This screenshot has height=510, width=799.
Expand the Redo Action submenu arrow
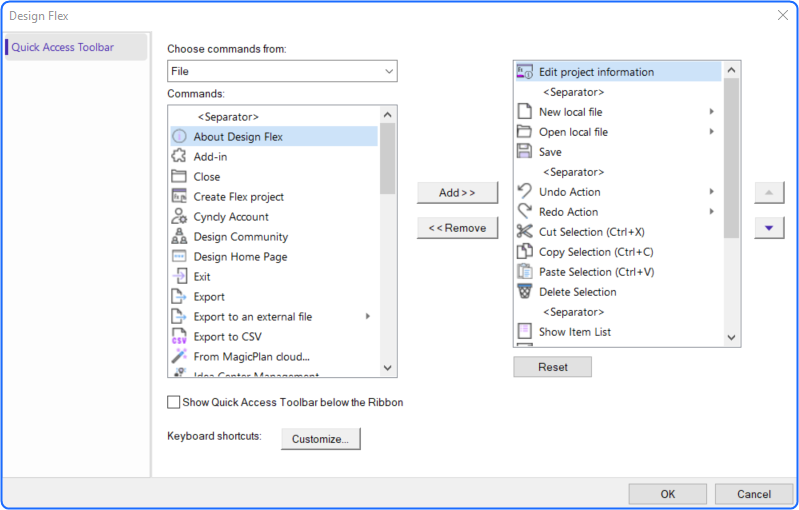point(712,211)
